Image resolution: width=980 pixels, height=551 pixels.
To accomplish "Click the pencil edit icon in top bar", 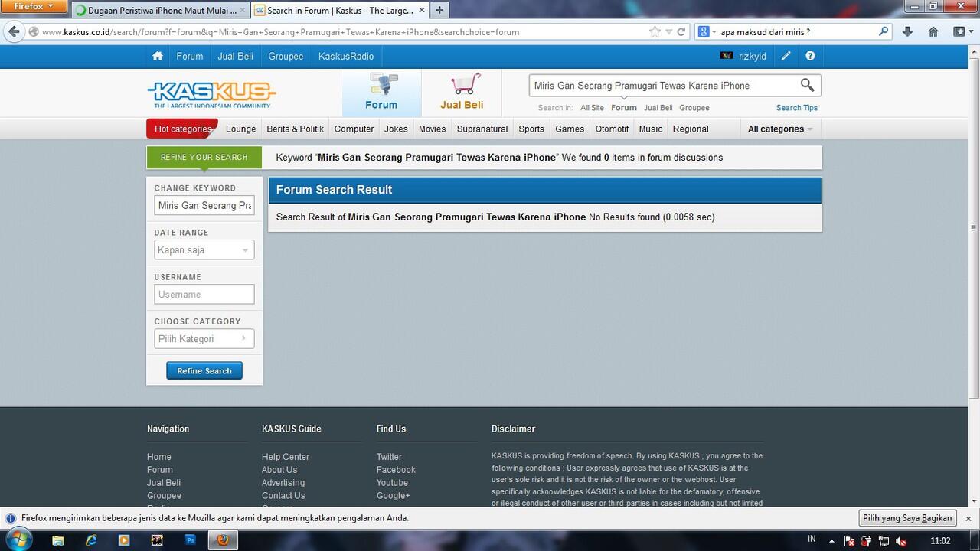I will click(786, 56).
